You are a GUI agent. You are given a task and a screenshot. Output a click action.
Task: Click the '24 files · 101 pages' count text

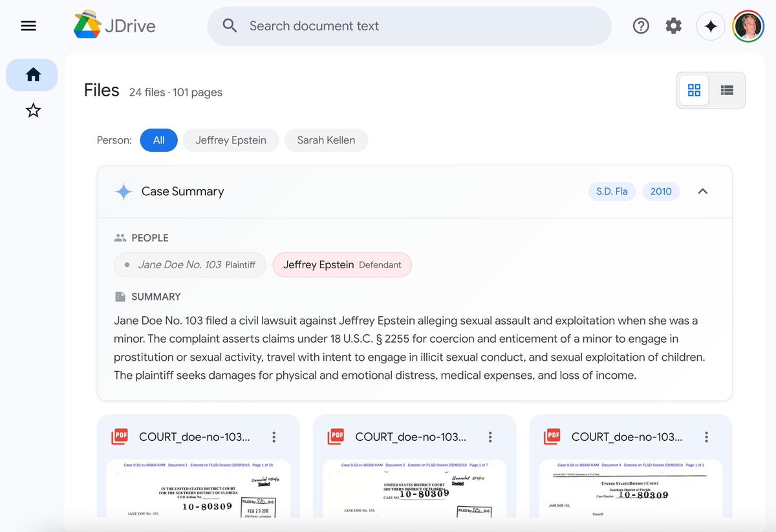175,92
